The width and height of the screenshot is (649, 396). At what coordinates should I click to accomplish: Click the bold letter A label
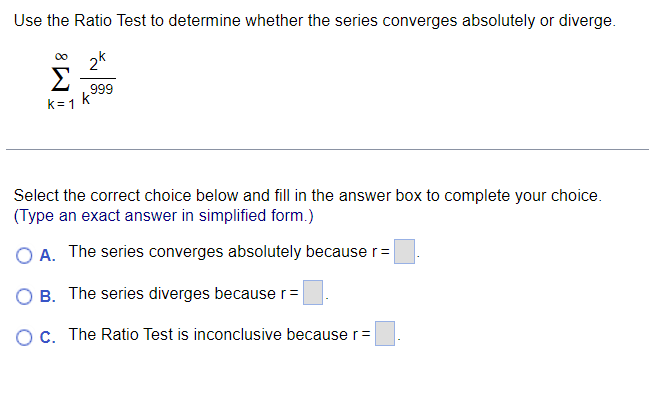(x=48, y=255)
